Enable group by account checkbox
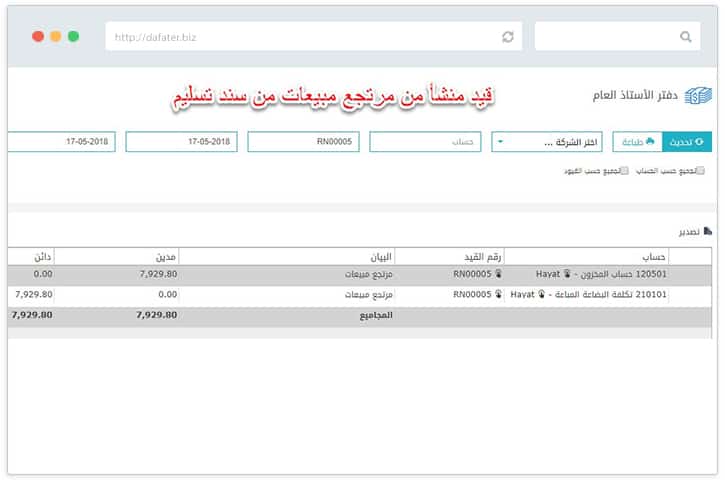 point(700,171)
